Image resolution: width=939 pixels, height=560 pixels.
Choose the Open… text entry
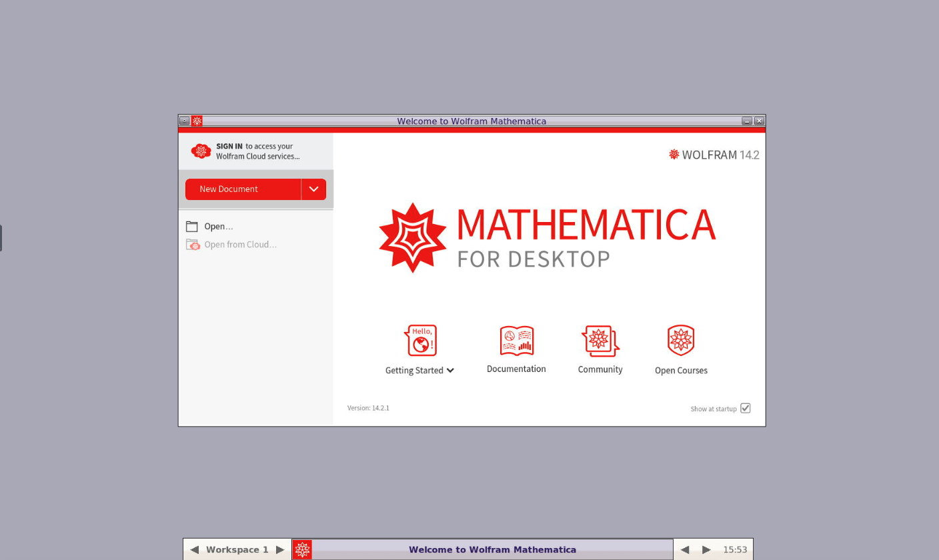[219, 227]
